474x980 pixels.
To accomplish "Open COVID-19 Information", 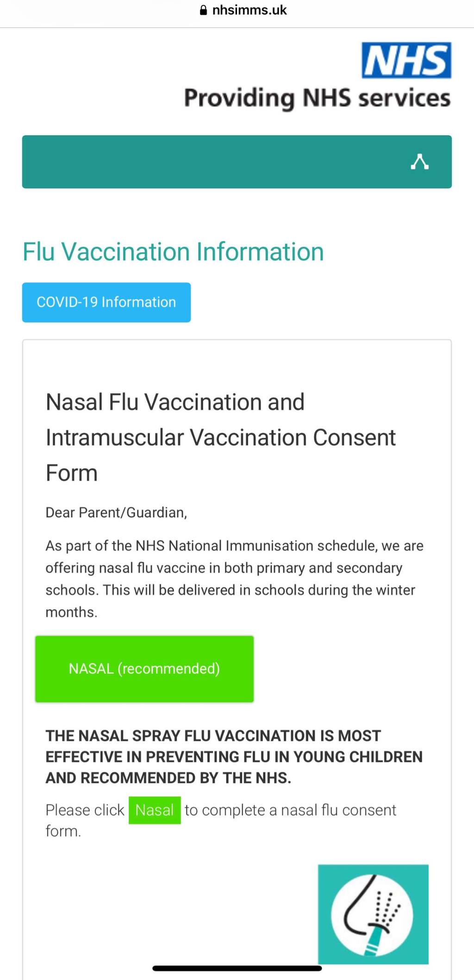I will coord(106,302).
